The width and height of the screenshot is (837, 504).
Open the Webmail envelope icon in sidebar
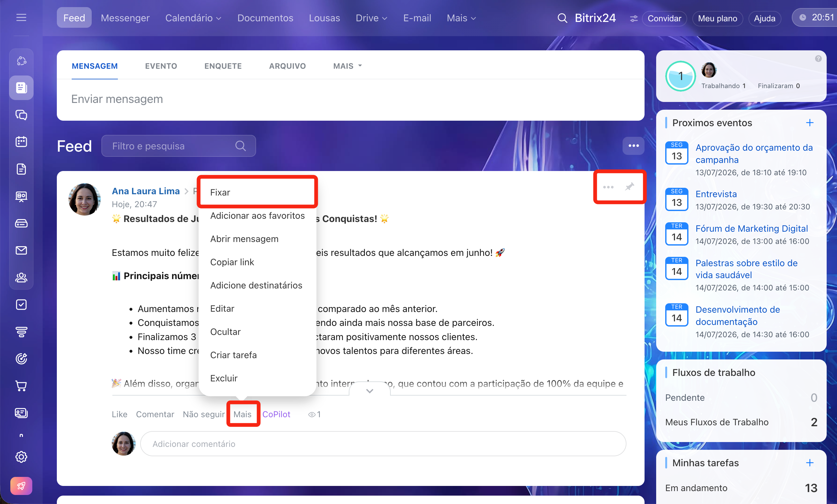21,250
